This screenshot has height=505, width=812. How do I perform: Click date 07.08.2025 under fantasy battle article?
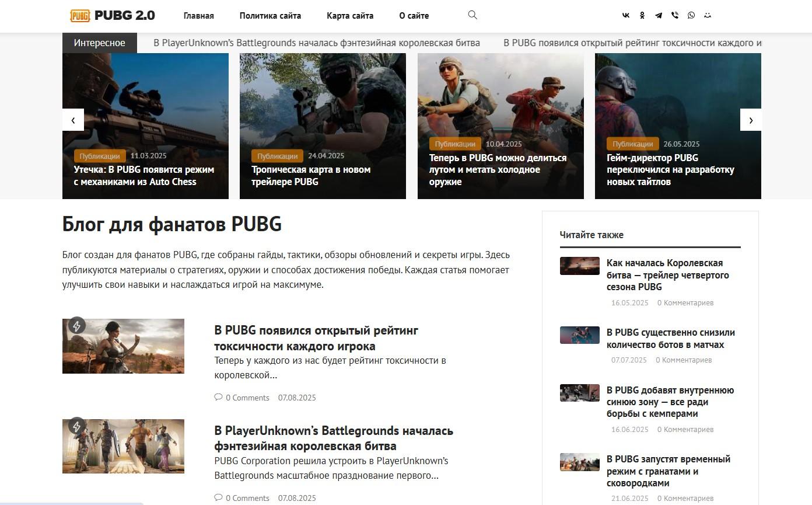pyautogui.click(x=297, y=498)
